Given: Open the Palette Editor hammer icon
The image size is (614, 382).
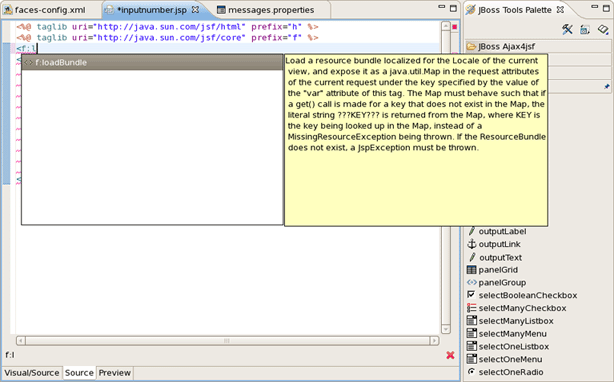Looking at the screenshot, I should point(567,29).
